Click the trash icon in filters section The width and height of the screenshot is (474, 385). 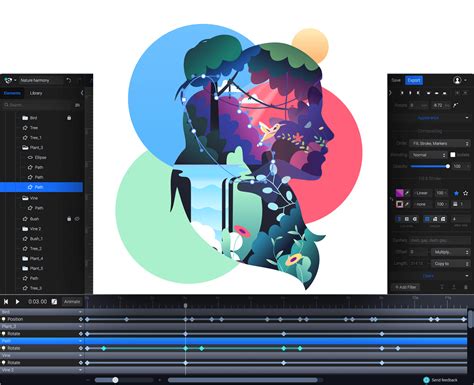pyautogui.click(x=466, y=287)
